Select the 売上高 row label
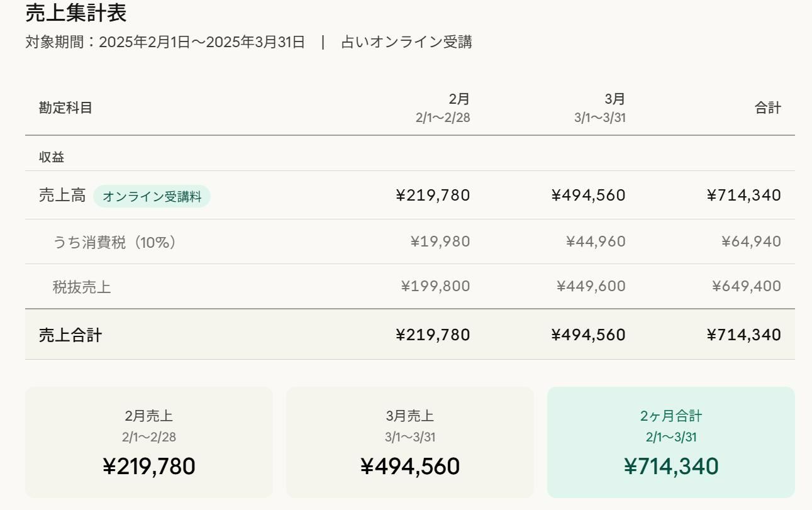 [62, 196]
